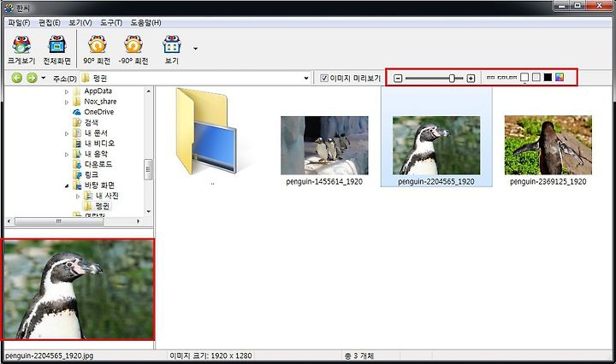Open the custom color picker swatch
This screenshot has width=616, height=364.
pos(560,77)
